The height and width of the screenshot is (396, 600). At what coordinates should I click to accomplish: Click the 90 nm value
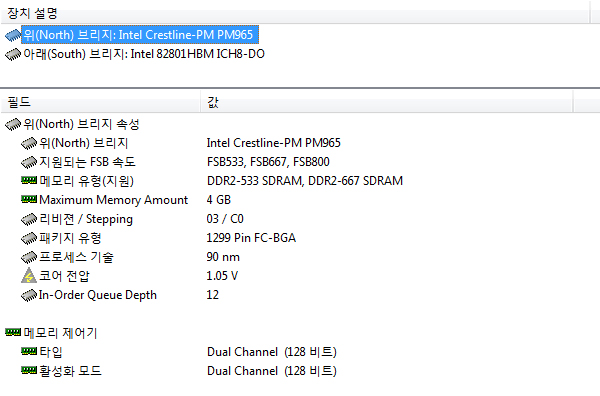tap(223, 257)
